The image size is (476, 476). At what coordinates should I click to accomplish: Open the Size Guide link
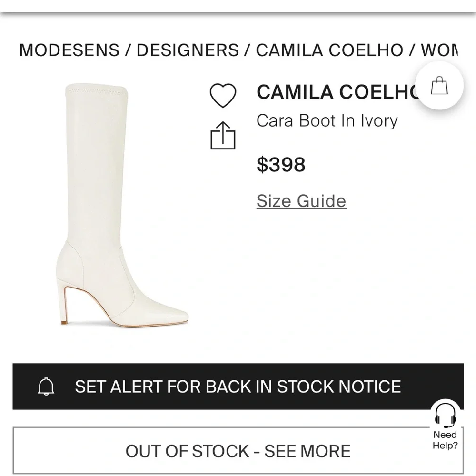click(300, 201)
